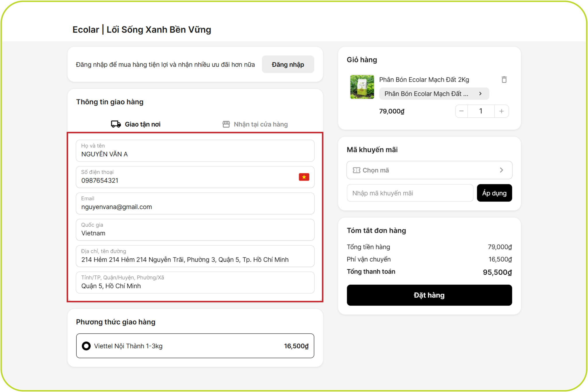Focus the Nhập mã khuyến mãi field
Image resolution: width=588 pixels, height=392 pixels.
coord(410,193)
